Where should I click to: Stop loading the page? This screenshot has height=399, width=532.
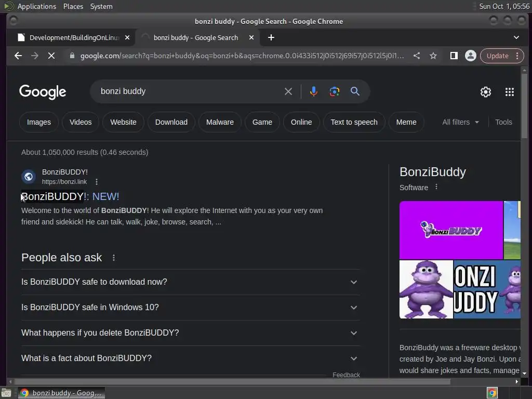(x=51, y=56)
